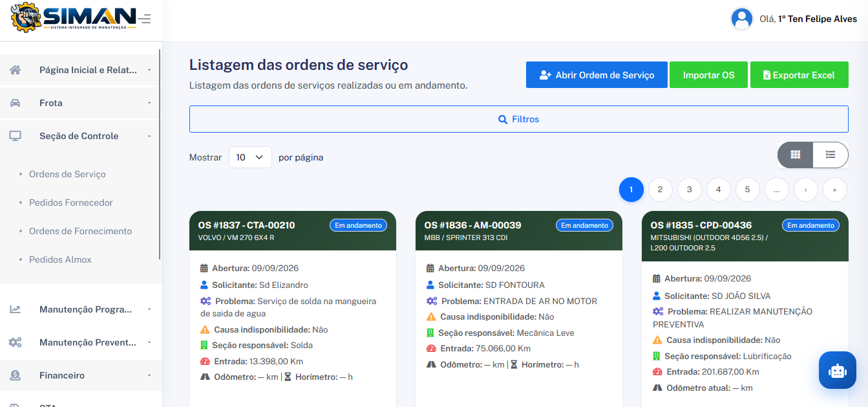Click the pagination ellipsis button

[777, 190]
